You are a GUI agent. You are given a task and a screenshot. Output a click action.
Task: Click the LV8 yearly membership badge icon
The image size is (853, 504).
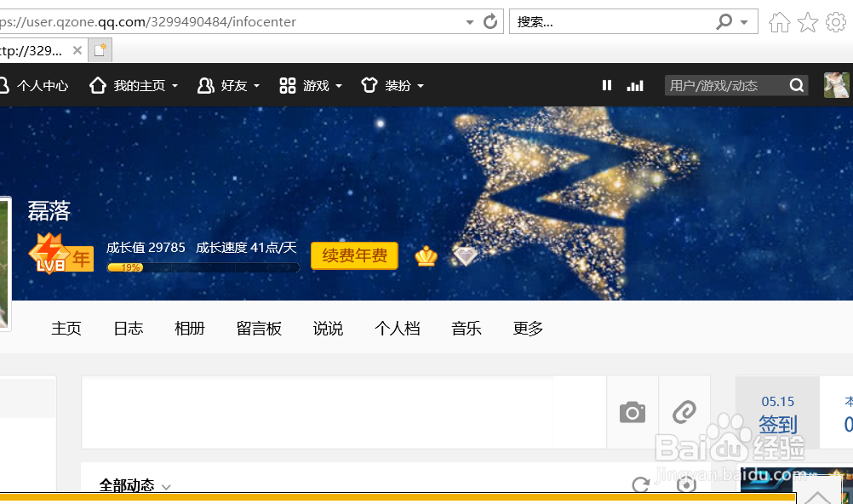click(60, 255)
